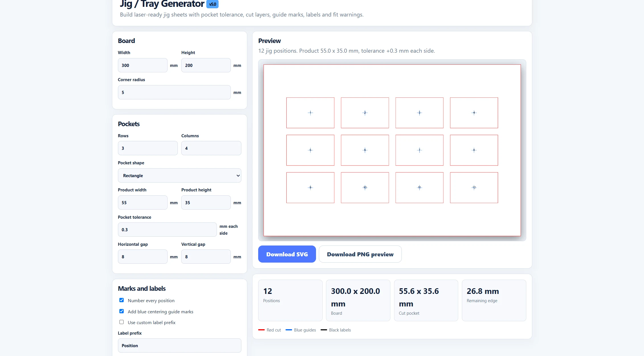Screen dimensions: 644x356
Task: Focus the Label prefix text field
Action: [180, 345]
